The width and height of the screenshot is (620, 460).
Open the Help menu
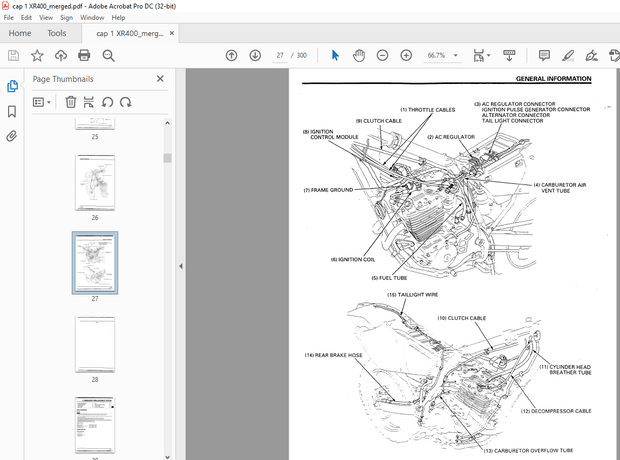tap(118, 17)
